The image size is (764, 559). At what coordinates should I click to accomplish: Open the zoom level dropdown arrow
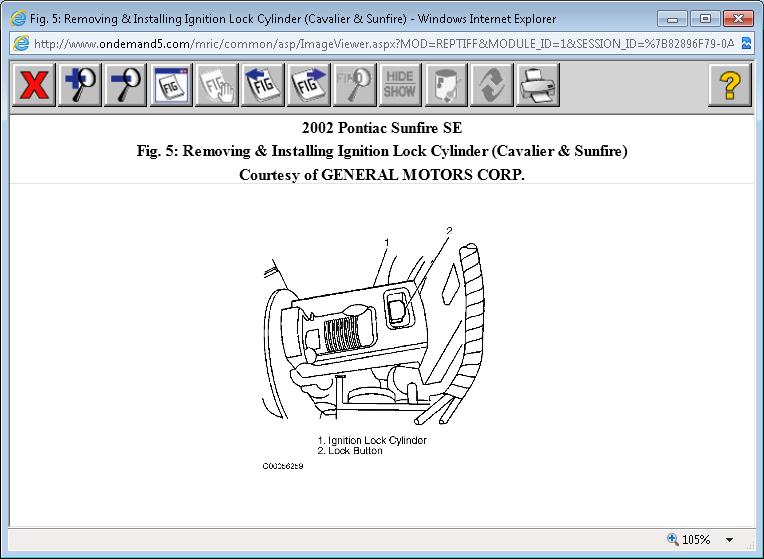pos(729,540)
